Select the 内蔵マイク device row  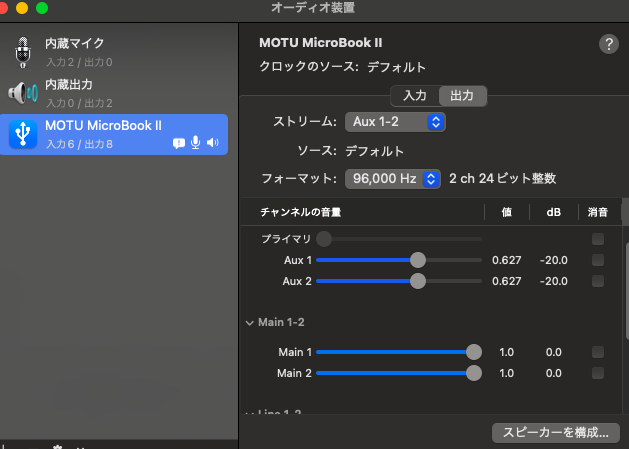click(114, 52)
